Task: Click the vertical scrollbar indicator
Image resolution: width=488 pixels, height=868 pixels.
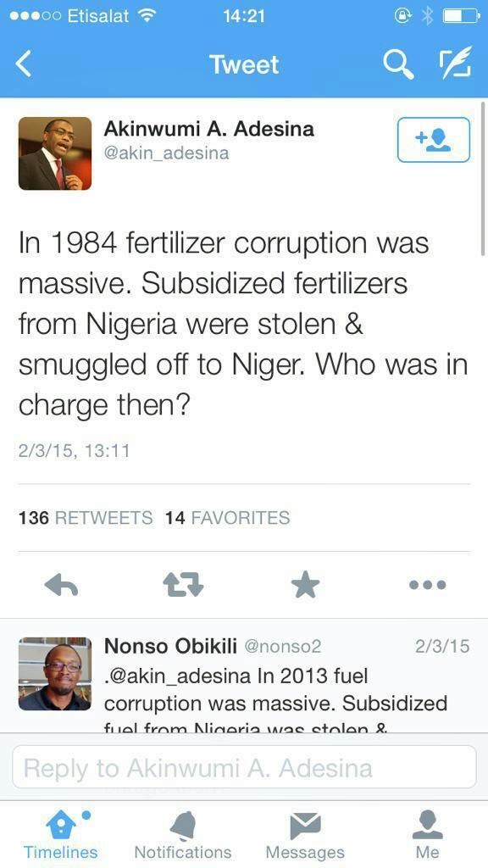Action: point(484,177)
